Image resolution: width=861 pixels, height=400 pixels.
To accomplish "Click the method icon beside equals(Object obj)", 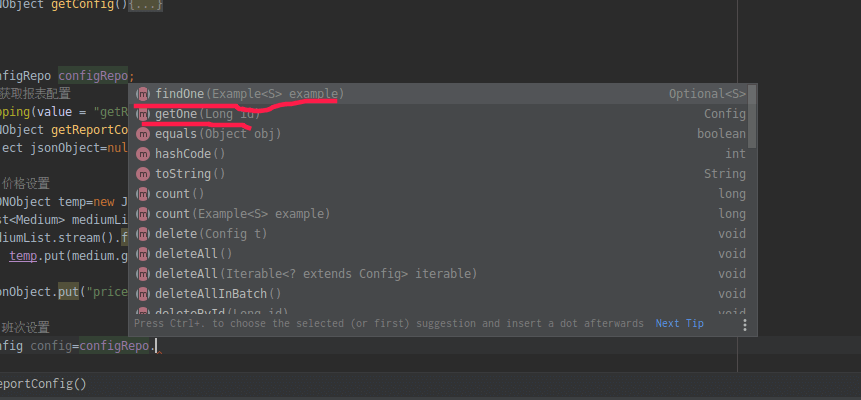I will [143, 134].
